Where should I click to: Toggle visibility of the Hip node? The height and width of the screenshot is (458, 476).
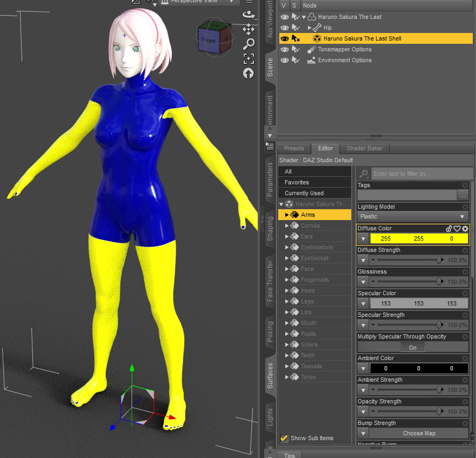(x=284, y=28)
